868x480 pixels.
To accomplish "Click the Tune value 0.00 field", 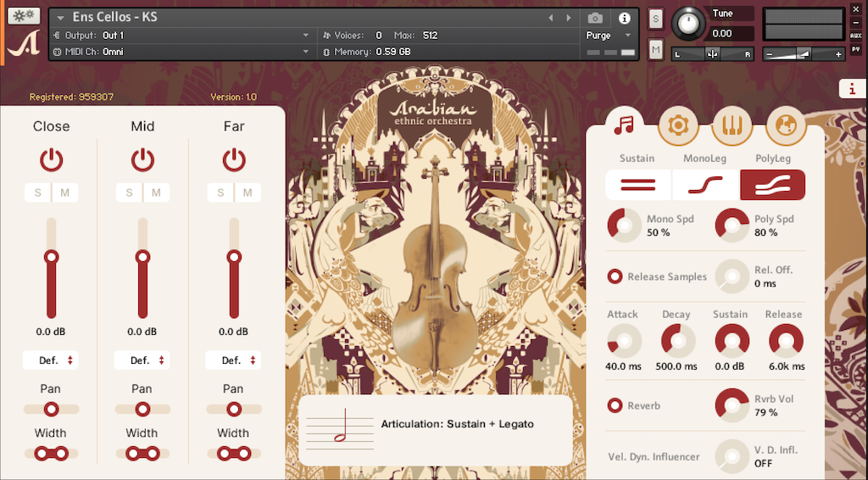I will click(x=732, y=34).
